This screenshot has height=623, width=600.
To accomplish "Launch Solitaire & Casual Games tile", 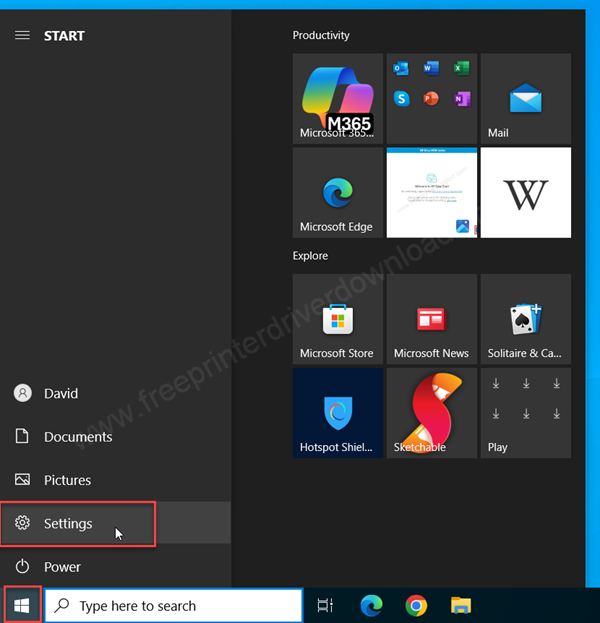I will 525,320.
